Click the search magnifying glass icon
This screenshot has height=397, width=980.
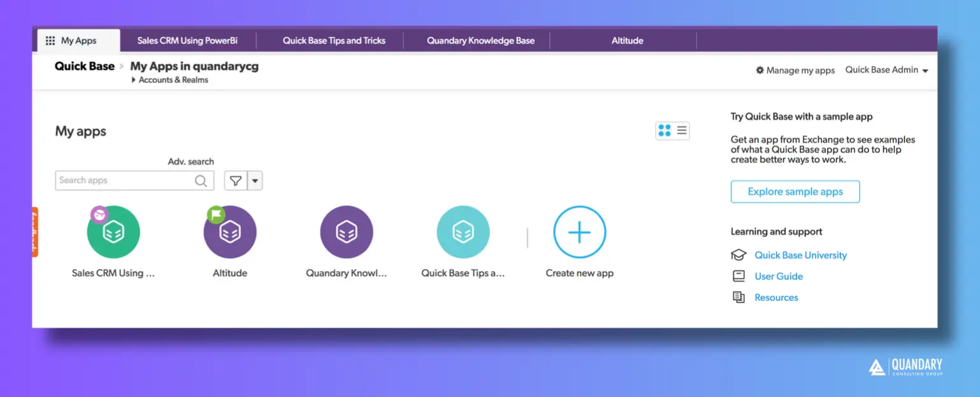pos(201,180)
